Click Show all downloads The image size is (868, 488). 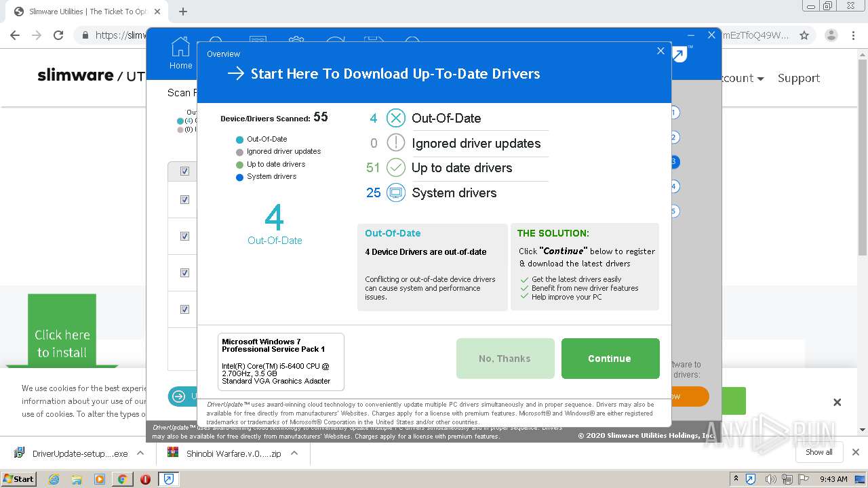pos(819,452)
